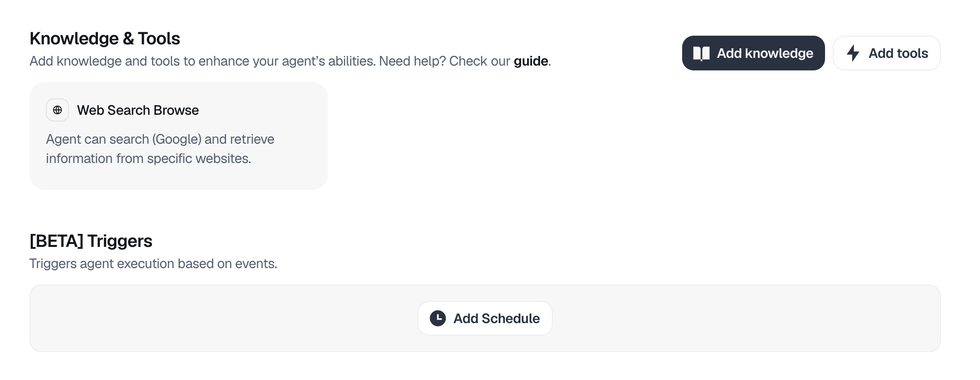Viewport: 980px width, 380px height.
Task: Click empty space right of Add Schedule
Action: coord(746,318)
